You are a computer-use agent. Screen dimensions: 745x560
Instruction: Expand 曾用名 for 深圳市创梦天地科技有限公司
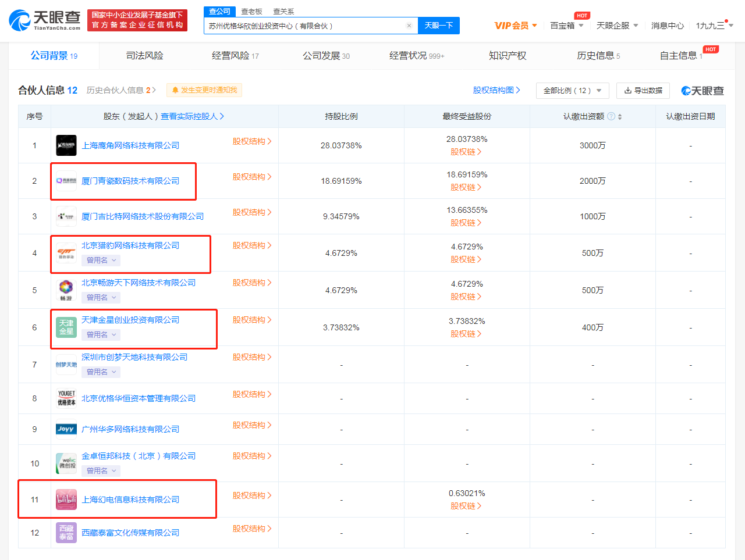point(101,372)
